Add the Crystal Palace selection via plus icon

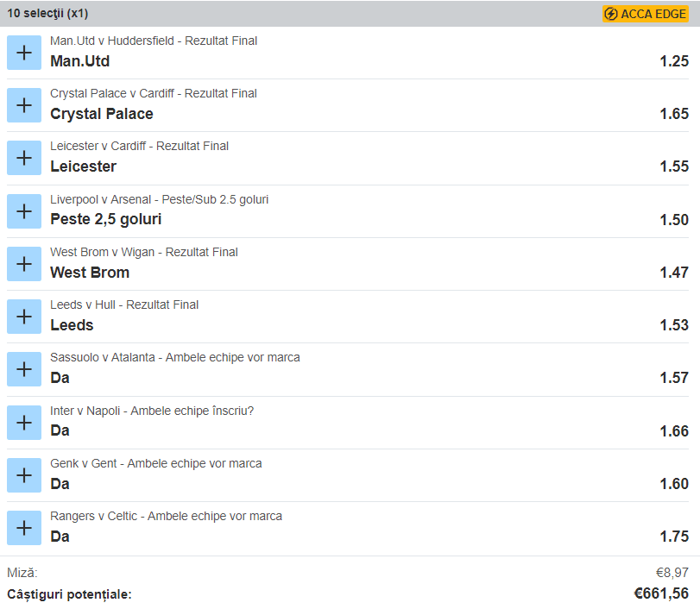coord(24,105)
